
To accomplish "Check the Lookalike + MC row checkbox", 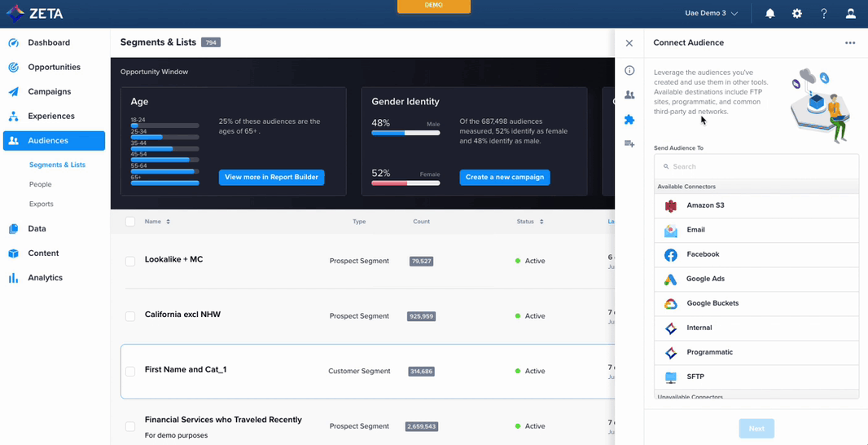I will click(x=130, y=261).
